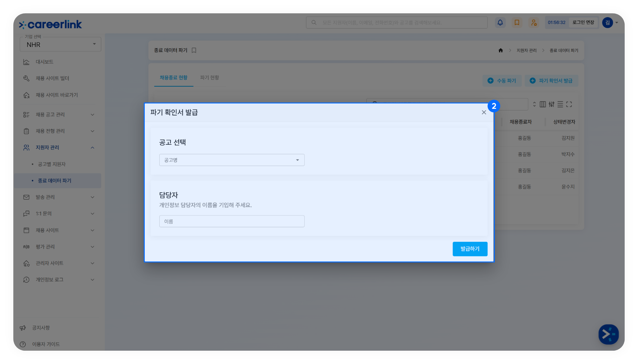Image resolution: width=638 pixels, height=364 pixels.
Task: Select the 채용종료 현황 tab
Action: (174, 78)
